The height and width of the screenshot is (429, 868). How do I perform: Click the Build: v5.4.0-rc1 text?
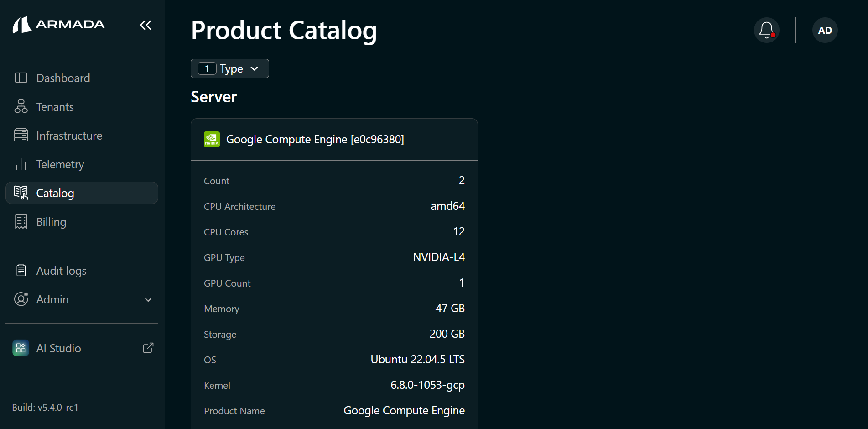click(x=45, y=407)
